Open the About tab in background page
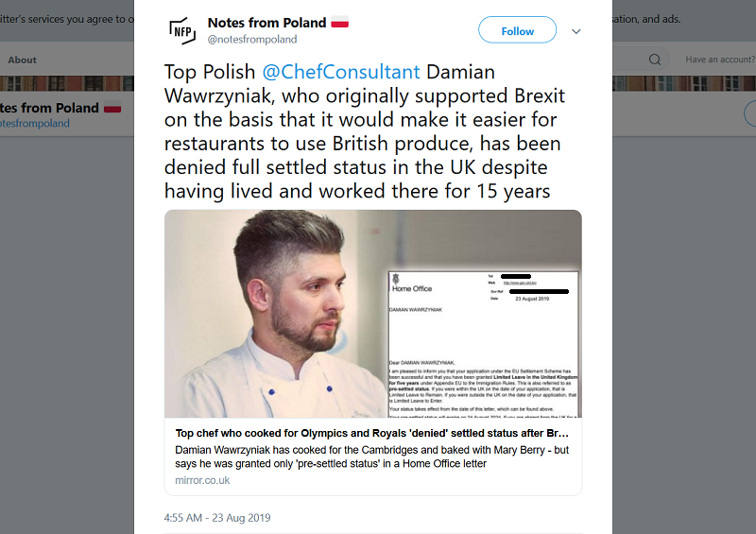This screenshot has width=756, height=534. pos(23,60)
